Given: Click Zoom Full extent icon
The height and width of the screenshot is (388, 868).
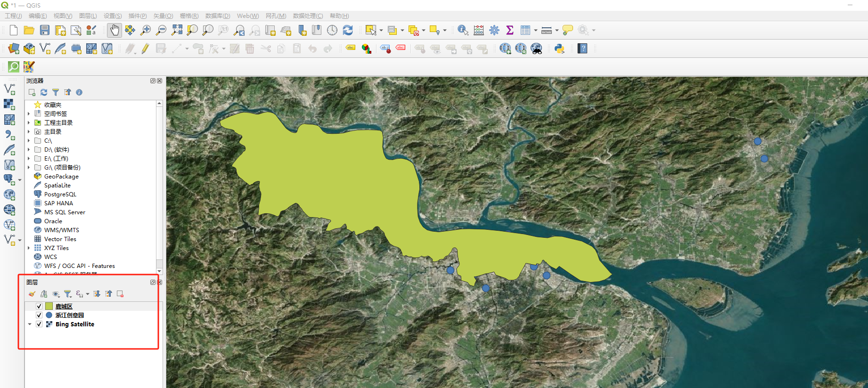Looking at the screenshot, I should coord(177,30).
